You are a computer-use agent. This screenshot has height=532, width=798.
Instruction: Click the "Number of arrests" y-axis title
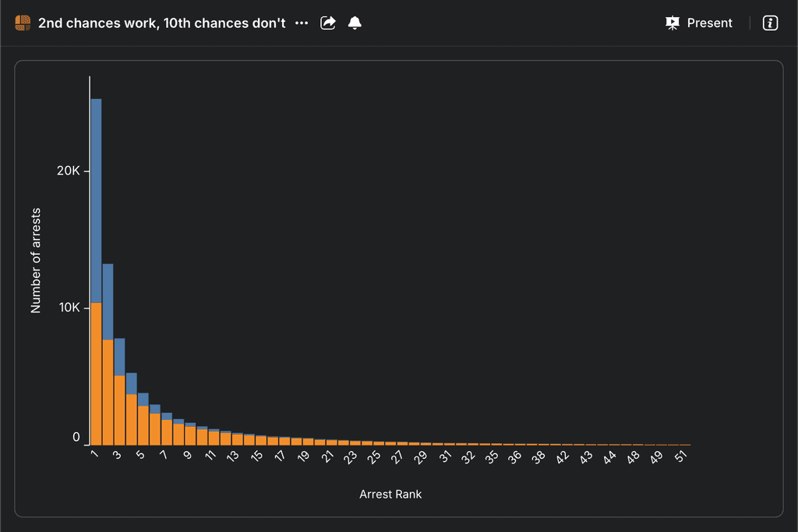36,260
